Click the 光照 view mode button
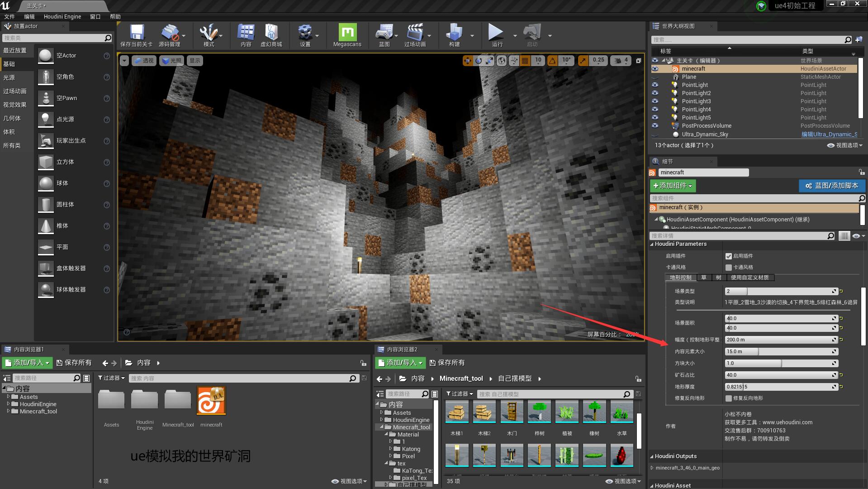The width and height of the screenshot is (868, 489). (x=171, y=60)
